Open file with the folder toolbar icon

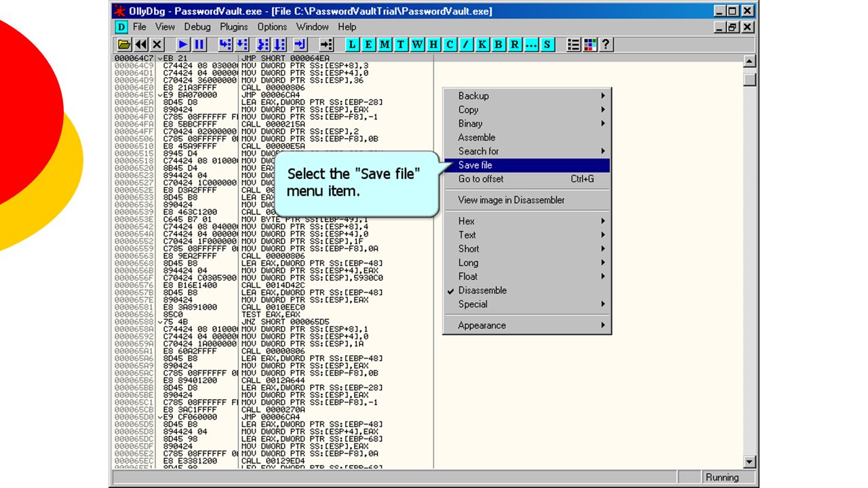point(125,45)
